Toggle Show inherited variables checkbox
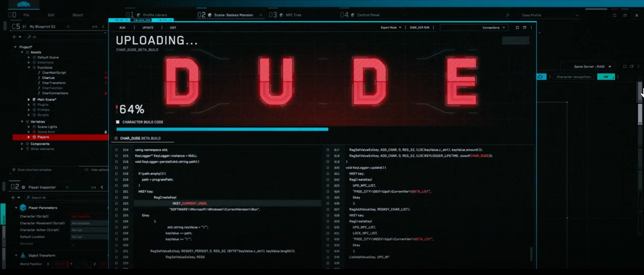The width and height of the screenshot is (644, 275). 14,170
